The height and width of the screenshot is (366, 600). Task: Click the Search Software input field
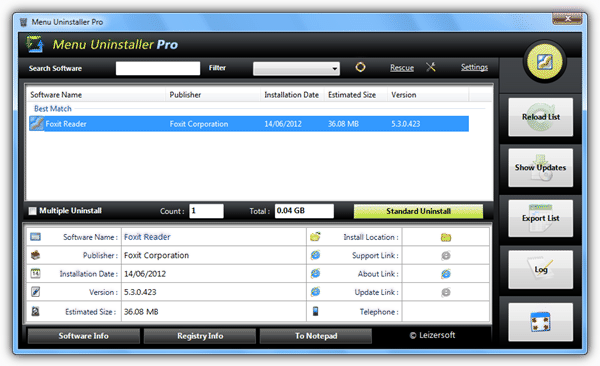tap(158, 69)
